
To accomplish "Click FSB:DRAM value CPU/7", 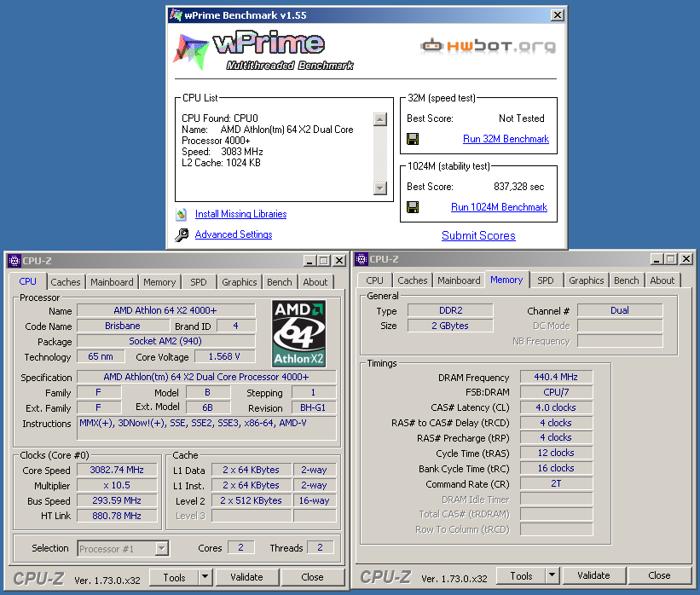I will (x=556, y=392).
